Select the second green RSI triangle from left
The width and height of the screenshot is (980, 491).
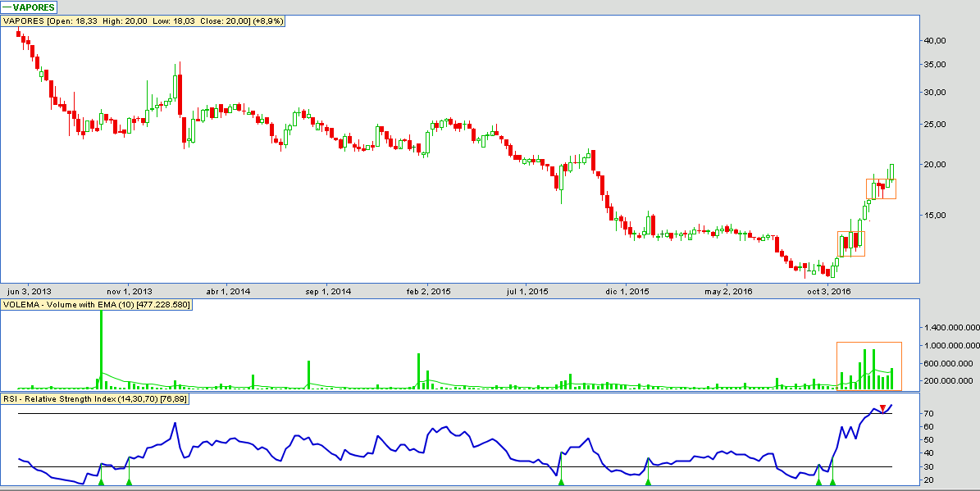[129, 481]
